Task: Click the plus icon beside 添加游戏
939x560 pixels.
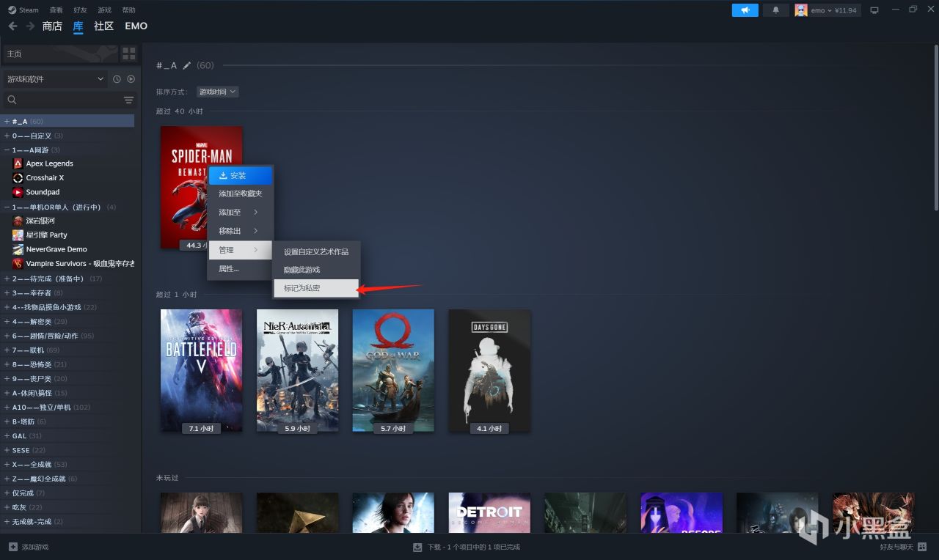Action: pyautogui.click(x=12, y=547)
